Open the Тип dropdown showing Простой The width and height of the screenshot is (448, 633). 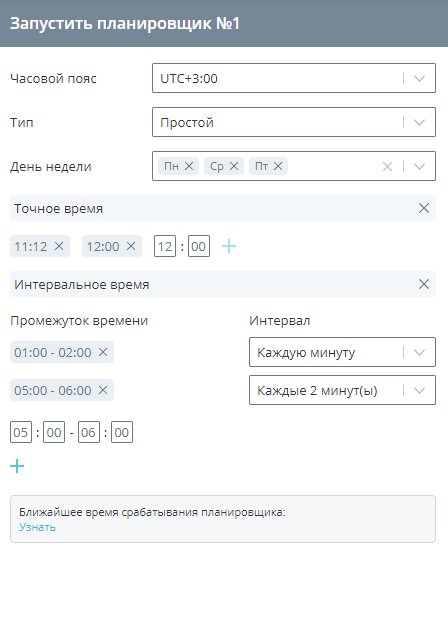pyautogui.click(x=294, y=122)
